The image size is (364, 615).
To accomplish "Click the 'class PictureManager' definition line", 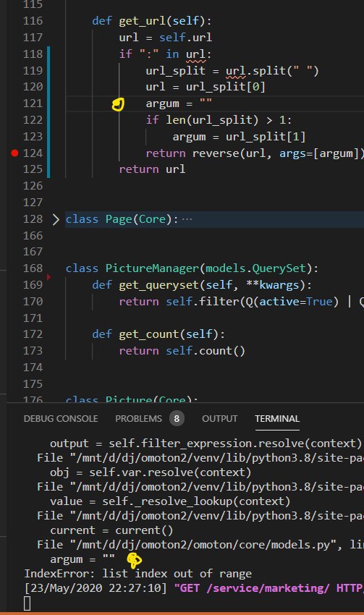I will click(x=192, y=268).
